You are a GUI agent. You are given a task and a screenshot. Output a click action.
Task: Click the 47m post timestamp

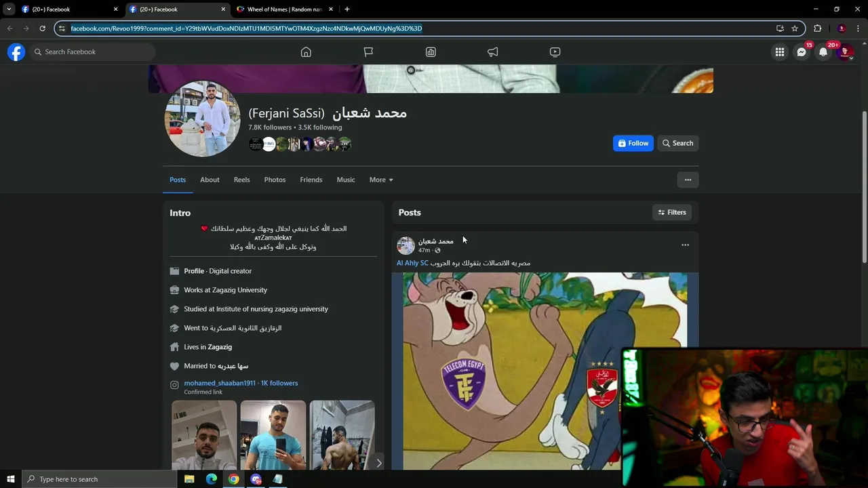pos(424,251)
